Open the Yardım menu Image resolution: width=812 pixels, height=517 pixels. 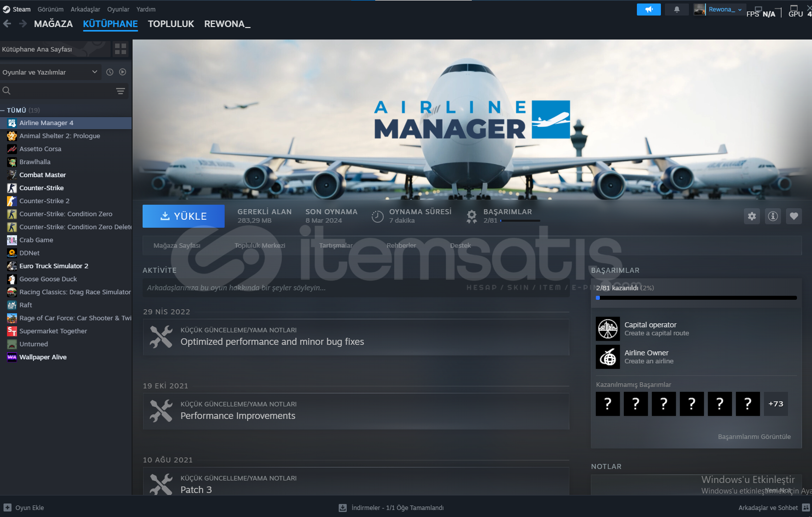pos(146,10)
